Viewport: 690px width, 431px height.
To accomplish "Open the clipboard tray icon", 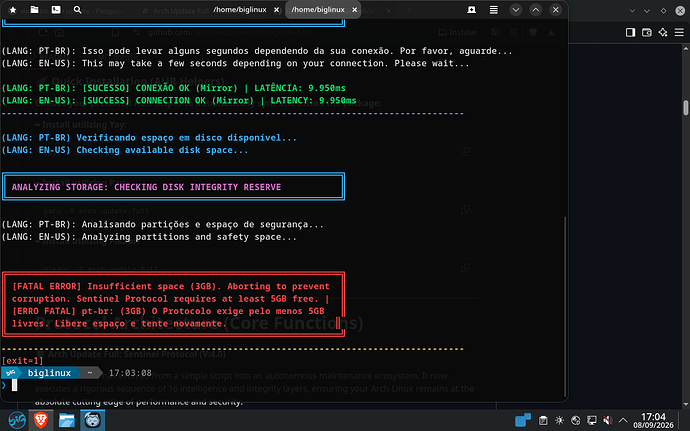I will 543,420.
